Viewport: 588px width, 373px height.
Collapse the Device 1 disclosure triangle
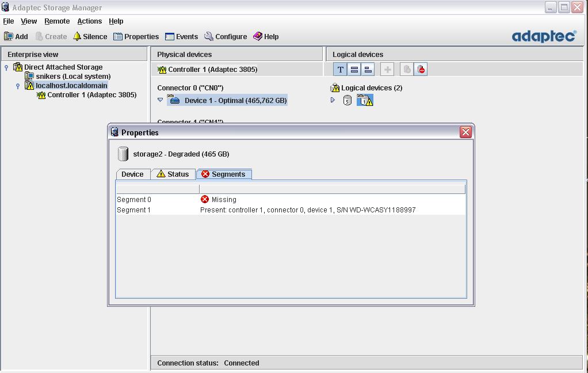[x=161, y=100]
